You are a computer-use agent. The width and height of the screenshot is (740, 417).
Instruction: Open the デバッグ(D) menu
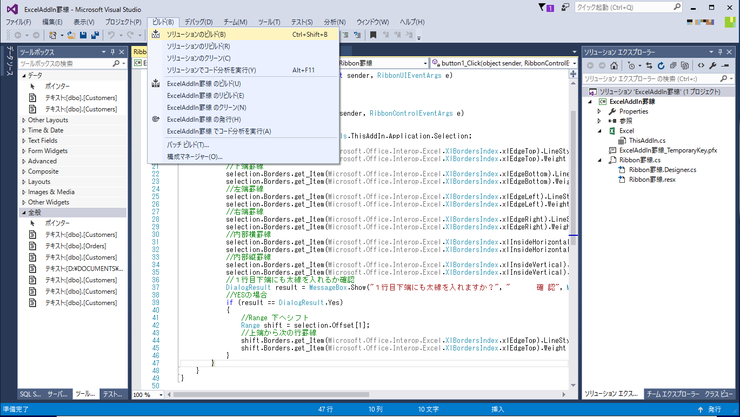[x=198, y=22]
